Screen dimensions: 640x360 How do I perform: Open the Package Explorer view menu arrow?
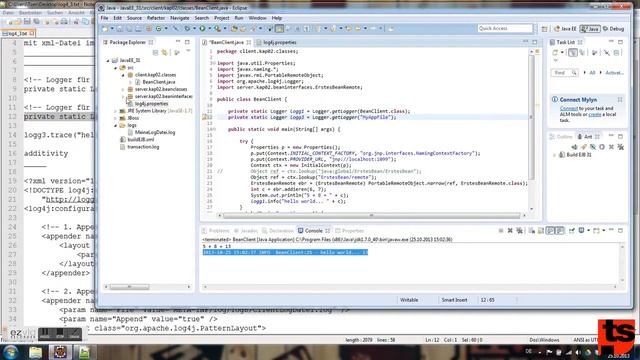click(188, 51)
